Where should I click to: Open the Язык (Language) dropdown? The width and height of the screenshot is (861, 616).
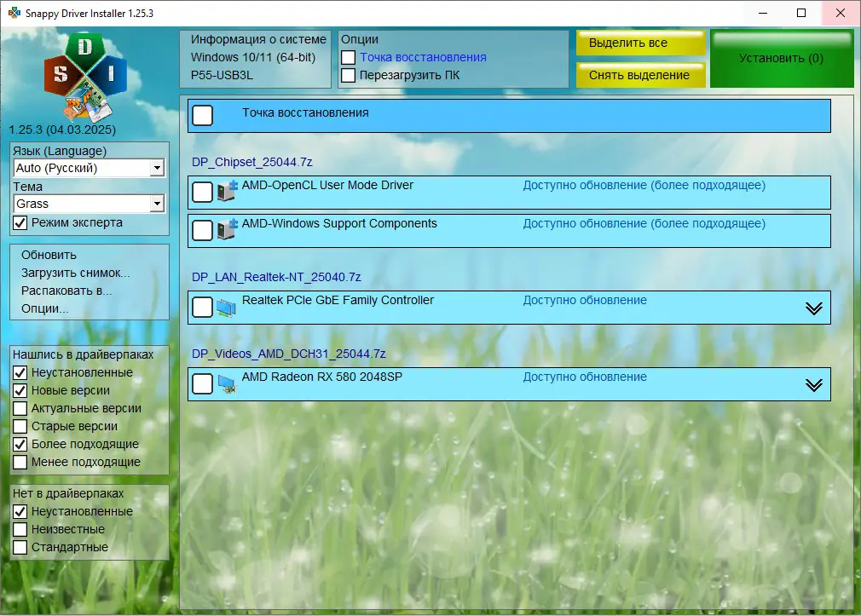89,168
